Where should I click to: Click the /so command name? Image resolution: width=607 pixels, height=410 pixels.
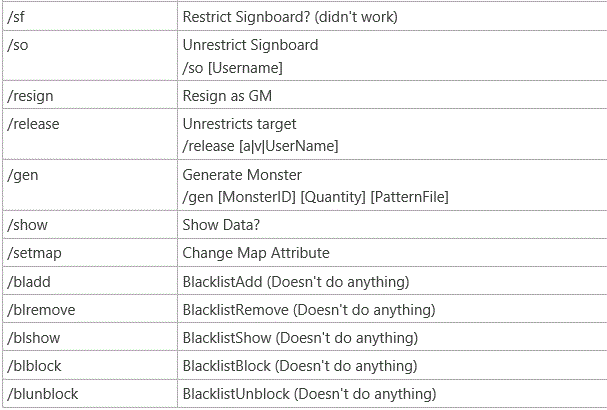18,45
